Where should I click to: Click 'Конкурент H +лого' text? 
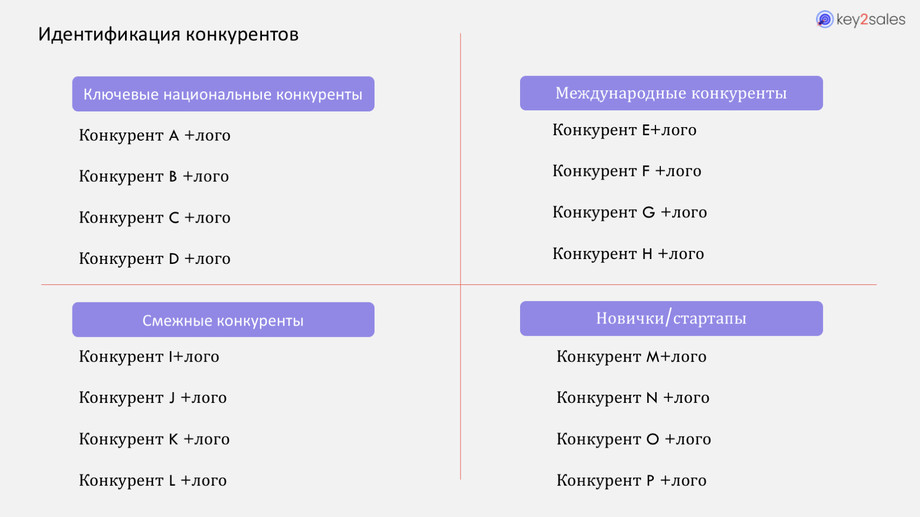point(628,254)
